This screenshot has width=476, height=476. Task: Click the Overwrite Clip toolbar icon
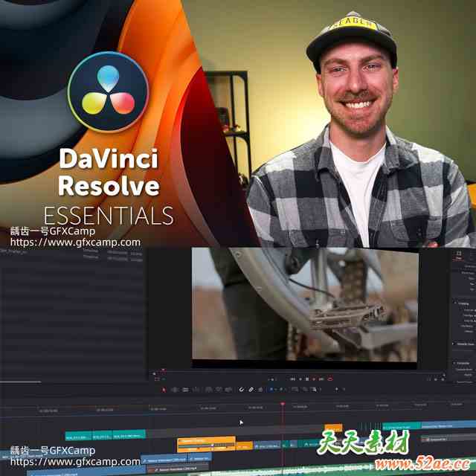[x=219, y=390]
